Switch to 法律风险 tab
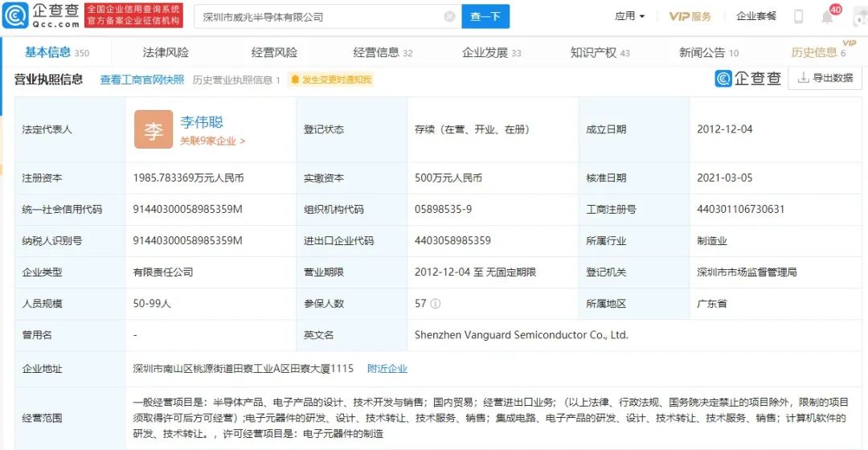This screenshot has width=868, height=450. point(166,52)
